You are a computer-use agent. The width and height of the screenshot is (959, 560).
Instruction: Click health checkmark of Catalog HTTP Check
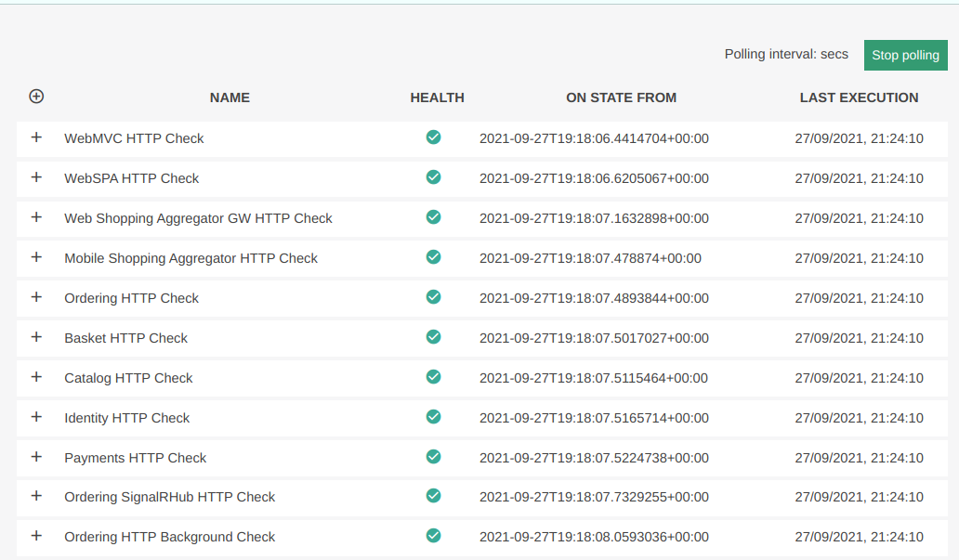point(434,377)
